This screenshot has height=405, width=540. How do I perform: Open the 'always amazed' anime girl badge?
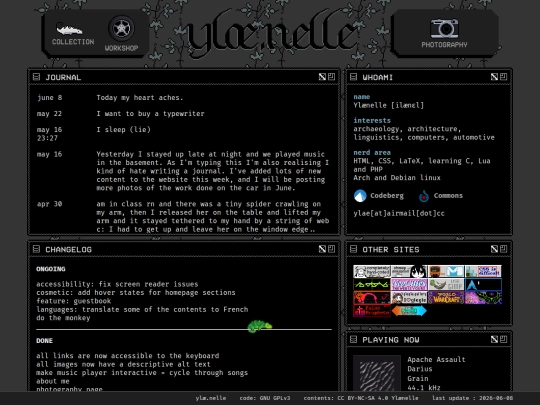[x=409, y=272]
